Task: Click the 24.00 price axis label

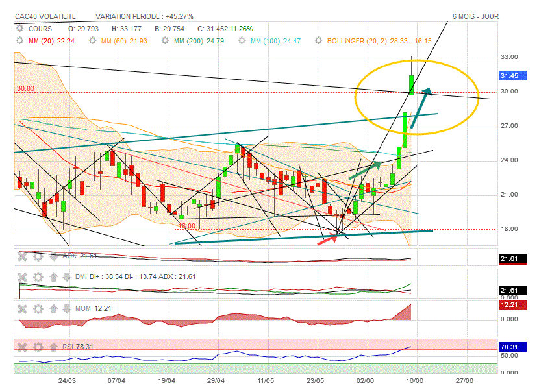Action: pos(509,160)
